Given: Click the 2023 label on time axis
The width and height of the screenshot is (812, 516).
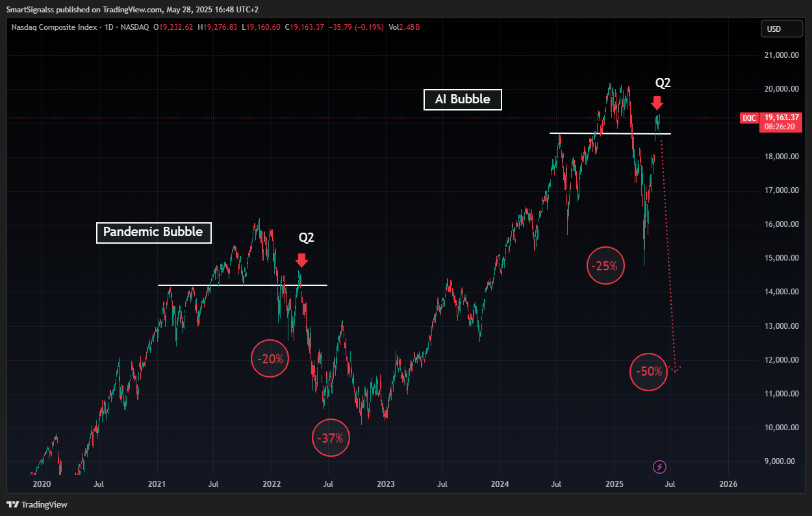Looking at the screenshot, I should click(x=386, y=484).
